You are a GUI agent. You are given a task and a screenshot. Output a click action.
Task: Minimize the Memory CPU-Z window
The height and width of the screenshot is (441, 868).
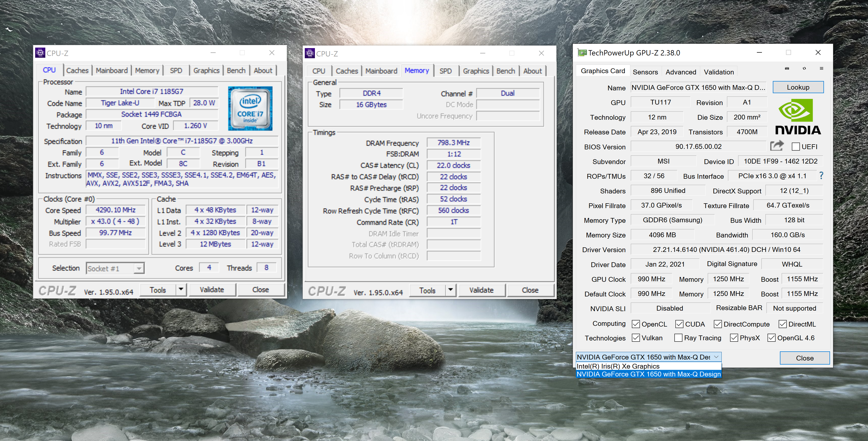coord(482,53)
